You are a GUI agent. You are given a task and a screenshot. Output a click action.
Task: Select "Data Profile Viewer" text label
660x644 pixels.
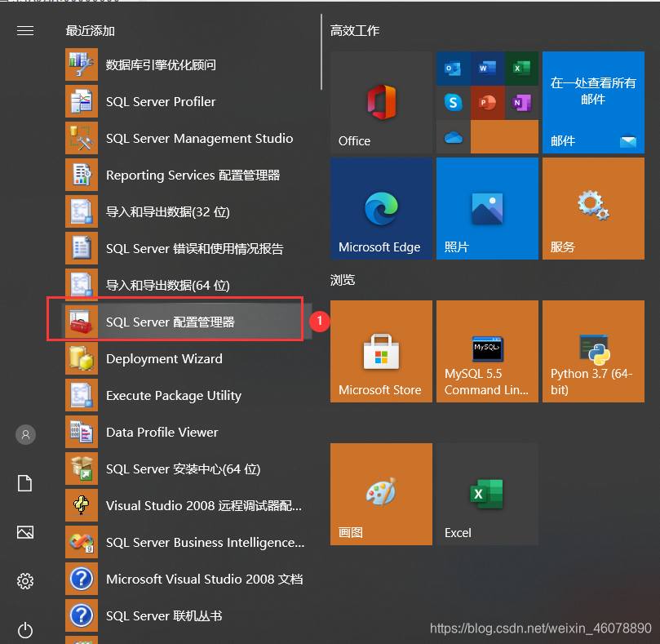[162, 432]
